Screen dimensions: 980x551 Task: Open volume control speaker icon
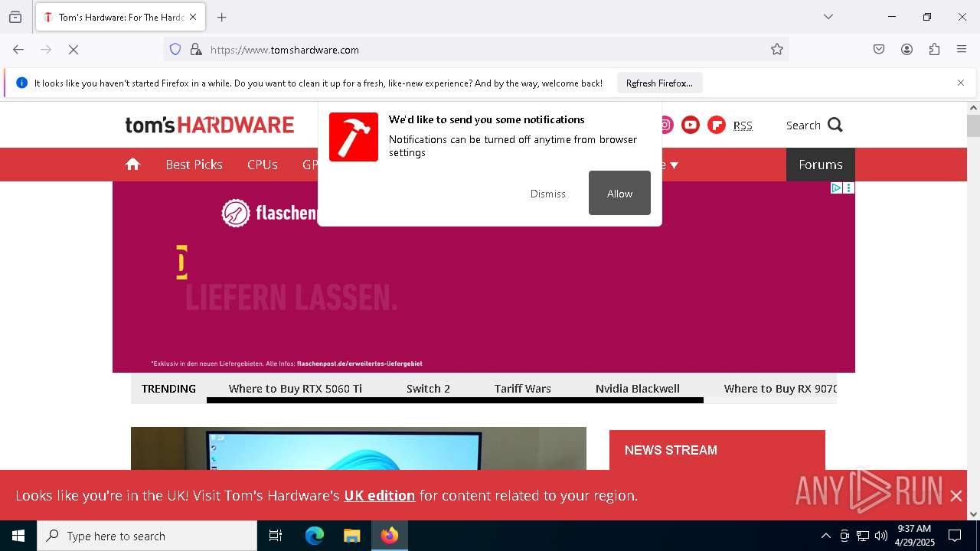tap(881, 536)
